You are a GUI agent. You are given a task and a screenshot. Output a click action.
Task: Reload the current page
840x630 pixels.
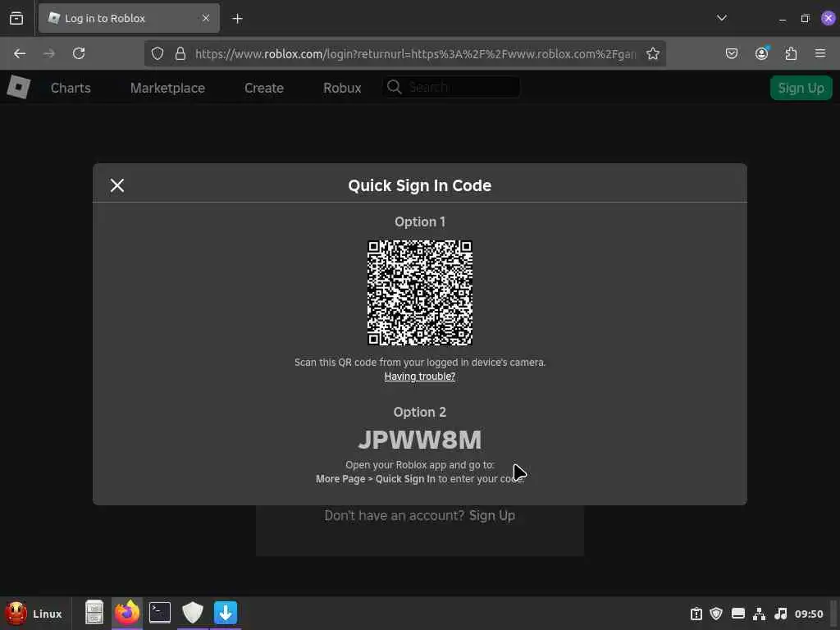pos(79,53)
